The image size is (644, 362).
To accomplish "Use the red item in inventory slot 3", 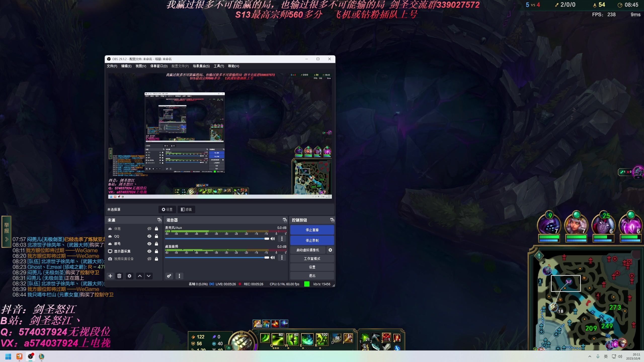I will (x=386, y=338).
